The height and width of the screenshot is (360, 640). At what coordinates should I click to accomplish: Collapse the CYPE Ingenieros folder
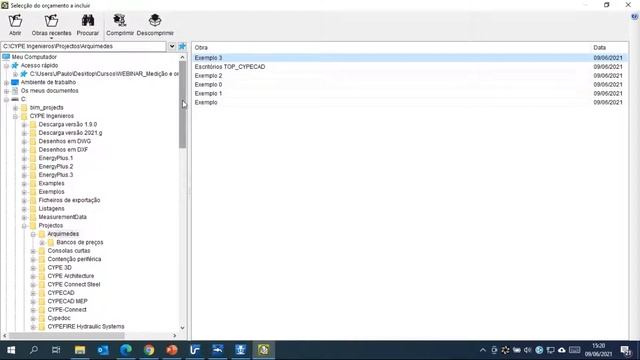coord(16,116)
